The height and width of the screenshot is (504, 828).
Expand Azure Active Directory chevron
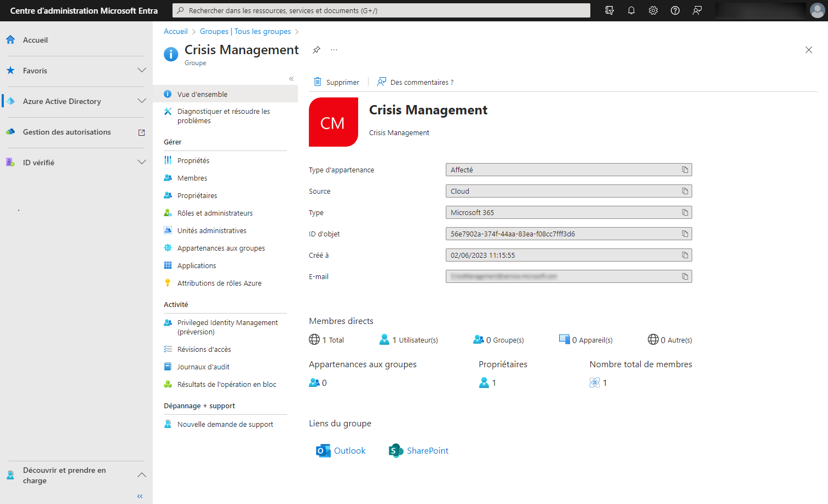point(142,101)
